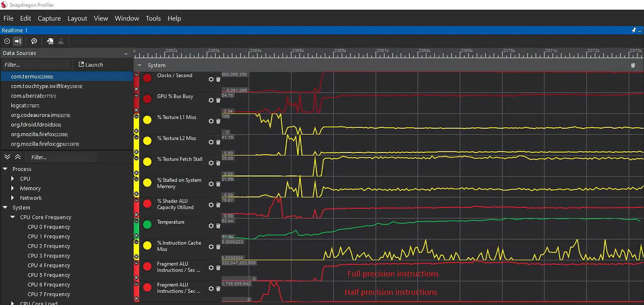The width and height of the screenshot is (644, 305).
Task: Switch to the Realtime 1 tab
Action: pyautogui.click(x=14, y=30)
